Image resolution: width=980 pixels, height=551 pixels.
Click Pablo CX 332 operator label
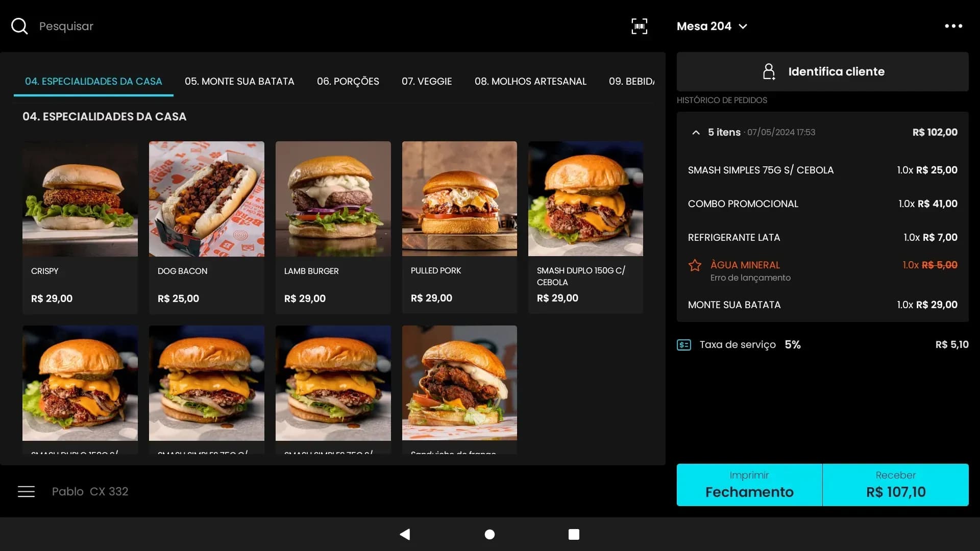[90, 491]
